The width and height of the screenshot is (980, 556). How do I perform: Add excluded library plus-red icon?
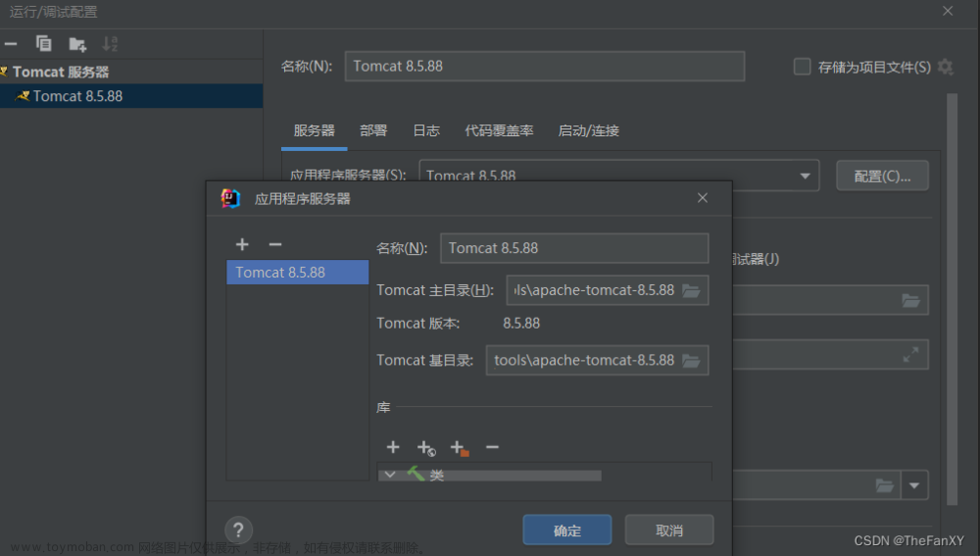(x=460, y=448)
